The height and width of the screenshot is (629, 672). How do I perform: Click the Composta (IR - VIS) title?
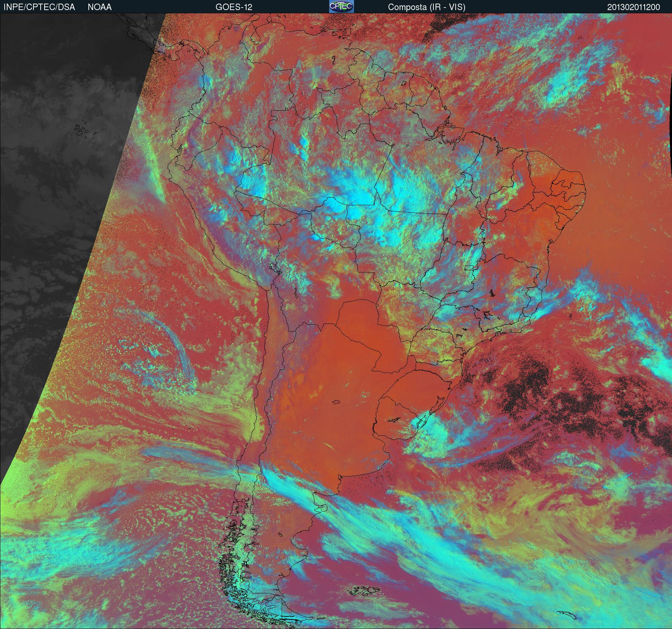coord(427,7)
